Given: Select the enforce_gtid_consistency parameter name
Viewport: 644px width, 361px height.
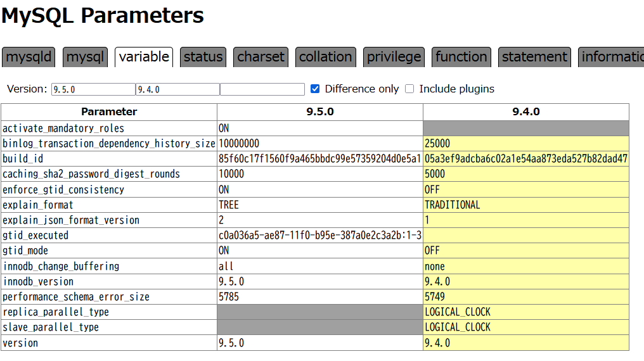Looking at the screenshot, I should 63,189.
